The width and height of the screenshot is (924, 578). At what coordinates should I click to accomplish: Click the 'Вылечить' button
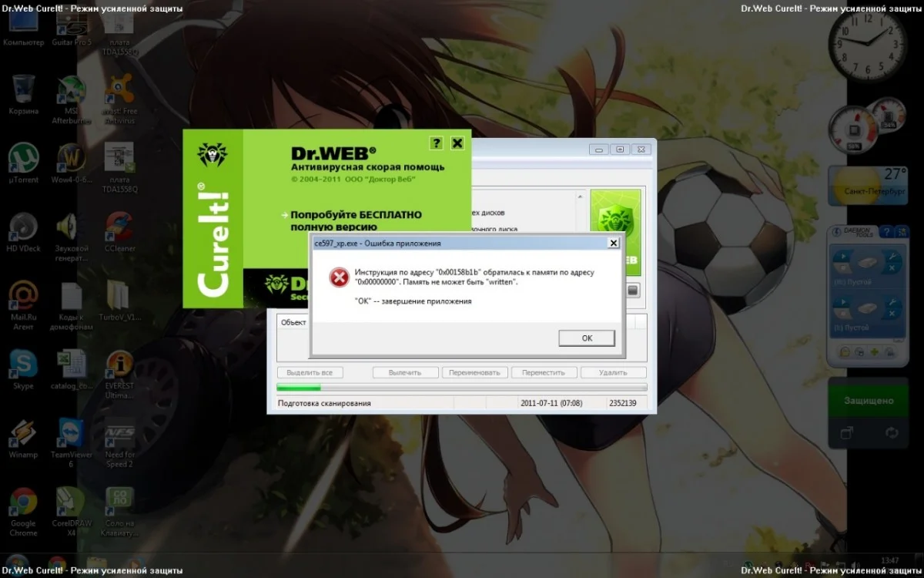click(x=405, y=372)
